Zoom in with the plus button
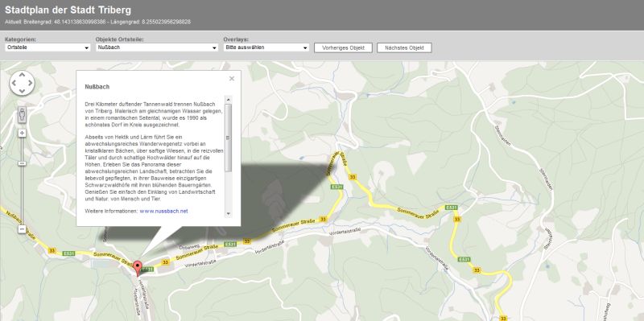 pyautogui.click(x=23, y=133)
